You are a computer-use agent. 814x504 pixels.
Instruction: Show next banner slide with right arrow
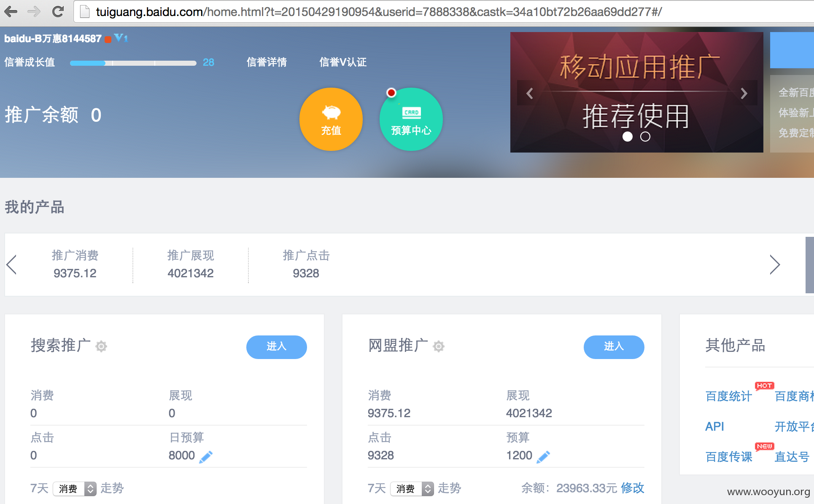point(744,93)
